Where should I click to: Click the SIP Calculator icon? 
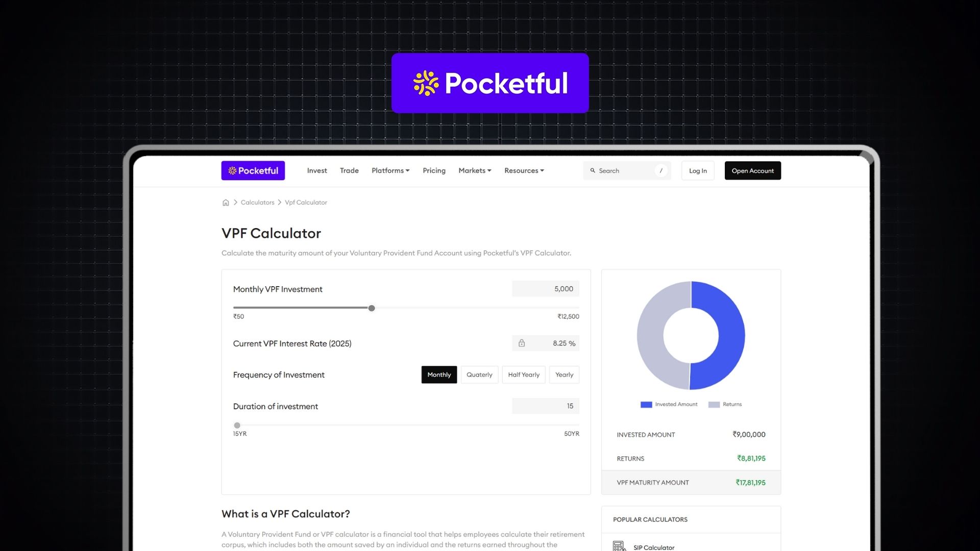coord(619,546)
